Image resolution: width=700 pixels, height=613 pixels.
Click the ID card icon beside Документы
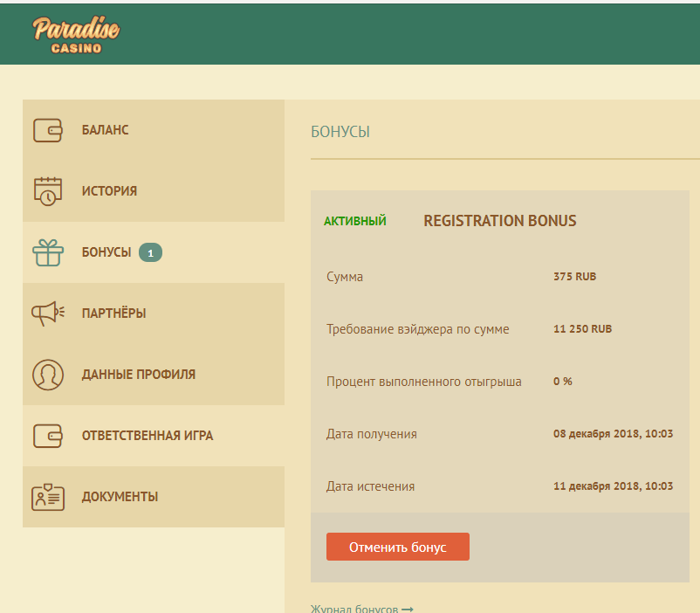coord(48,497)
